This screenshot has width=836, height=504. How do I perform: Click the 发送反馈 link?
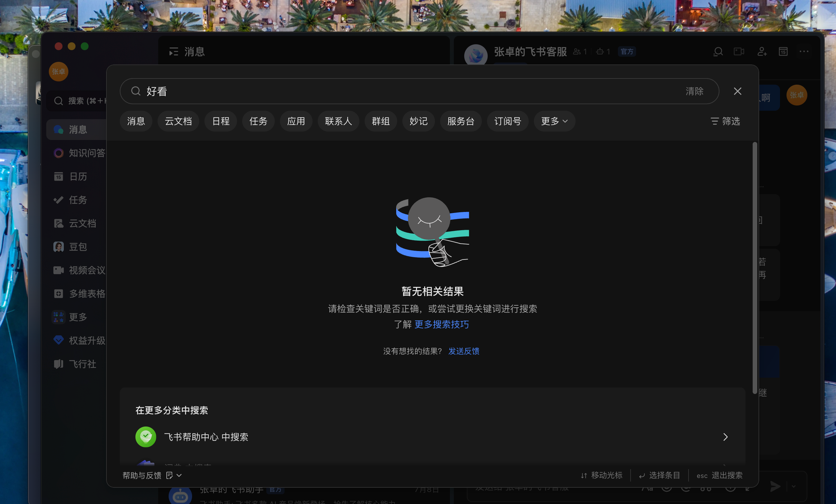(464, 351)
